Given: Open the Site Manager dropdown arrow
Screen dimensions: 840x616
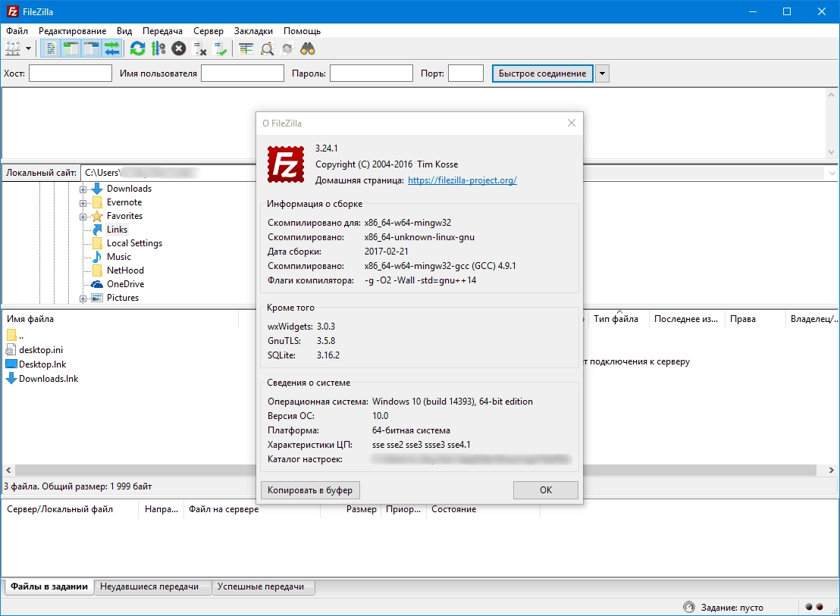Looking at the screenshot, I should (x=28, y=49).
